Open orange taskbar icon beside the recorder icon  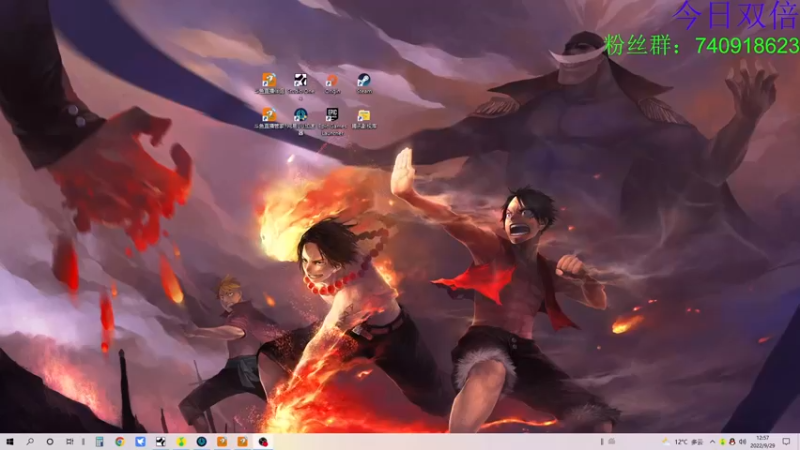coord(242,442)
